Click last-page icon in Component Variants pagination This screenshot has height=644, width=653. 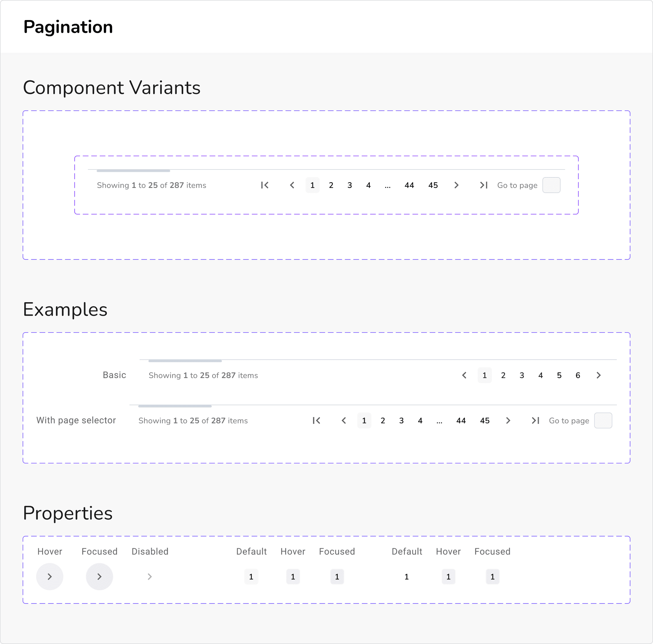point(484,185)
